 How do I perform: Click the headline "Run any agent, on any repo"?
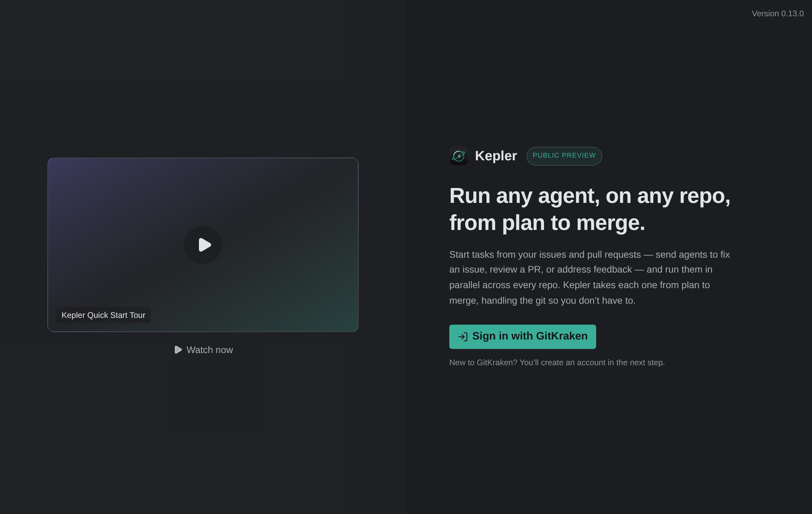(590, 209)
